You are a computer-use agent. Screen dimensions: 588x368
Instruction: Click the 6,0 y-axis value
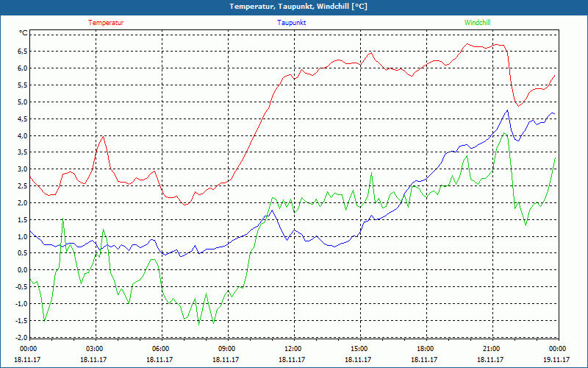point(23,68)
